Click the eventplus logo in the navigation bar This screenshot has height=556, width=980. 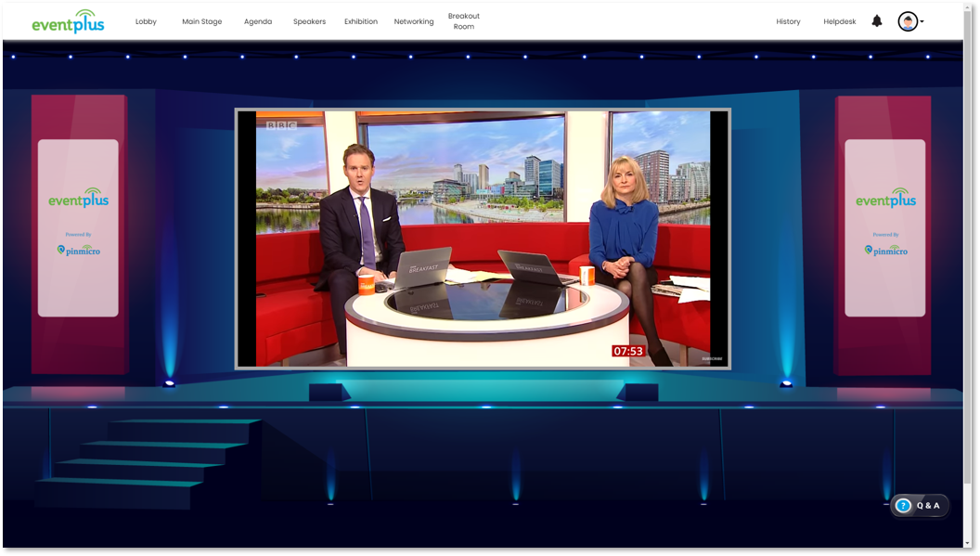pos(68,21)
